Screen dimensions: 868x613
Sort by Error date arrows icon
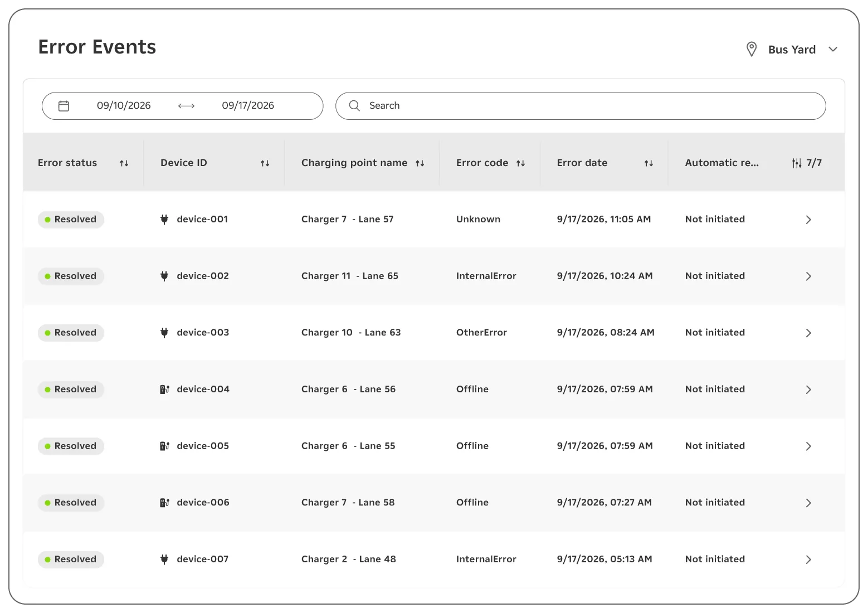coord(648,163)
